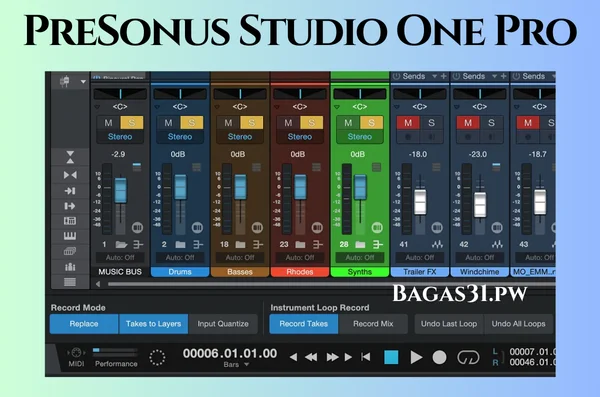
Task: Toggle the Loop button in transport
Action: pos(468,358)
